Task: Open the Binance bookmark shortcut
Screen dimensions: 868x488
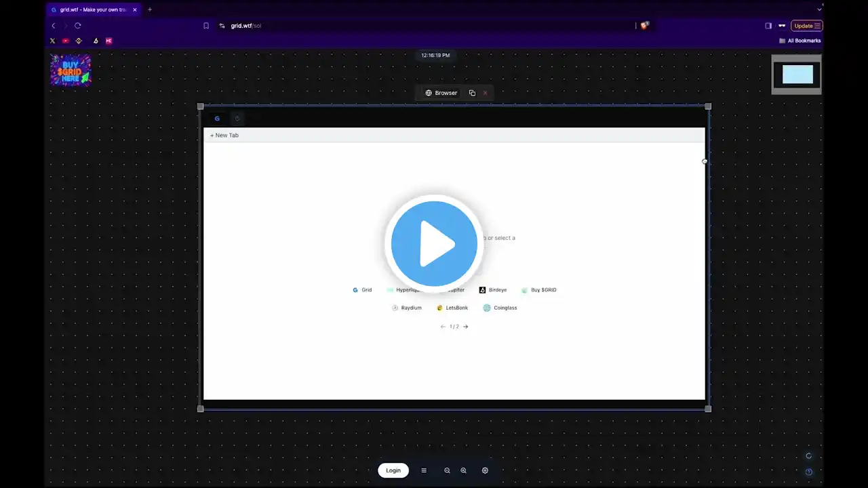Action: click(79, 41)
